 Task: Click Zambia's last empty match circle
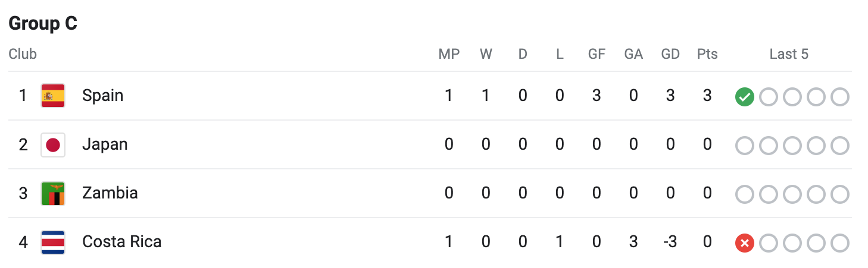point(839,194)
